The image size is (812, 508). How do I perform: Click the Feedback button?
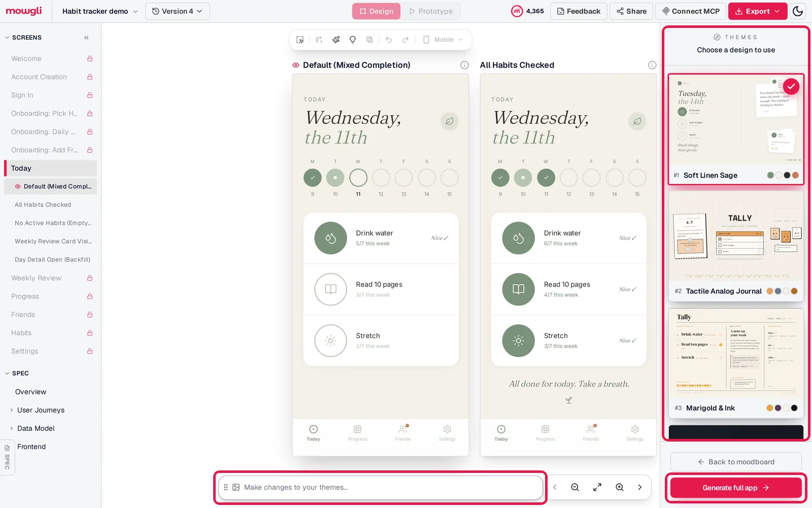579,11
